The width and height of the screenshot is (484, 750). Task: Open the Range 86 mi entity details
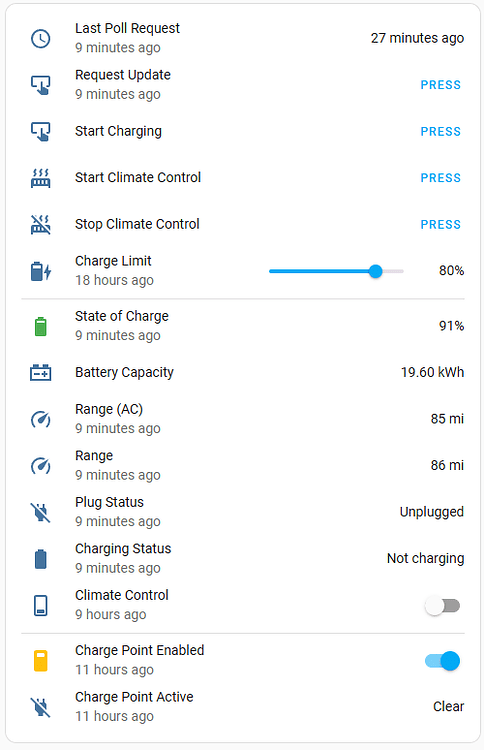[243, 465]
